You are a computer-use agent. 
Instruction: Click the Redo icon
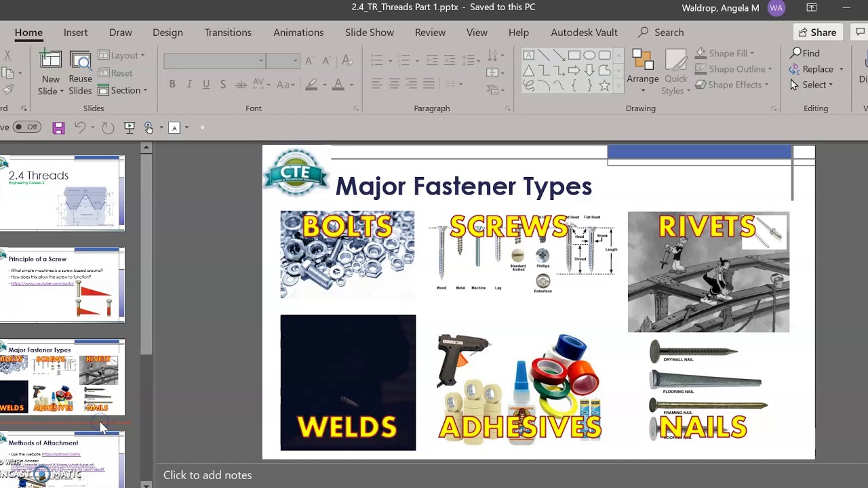tap(108, 127)
